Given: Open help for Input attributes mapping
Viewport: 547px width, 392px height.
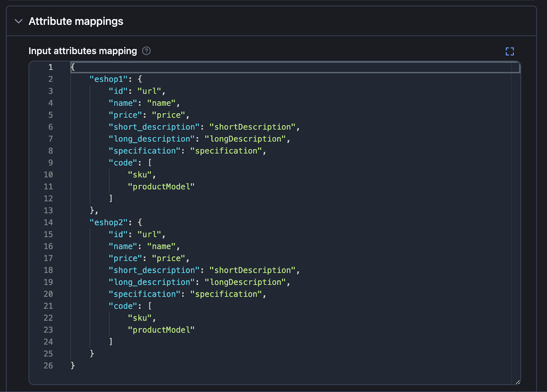Looking at the screenshot, I should 146,51.
